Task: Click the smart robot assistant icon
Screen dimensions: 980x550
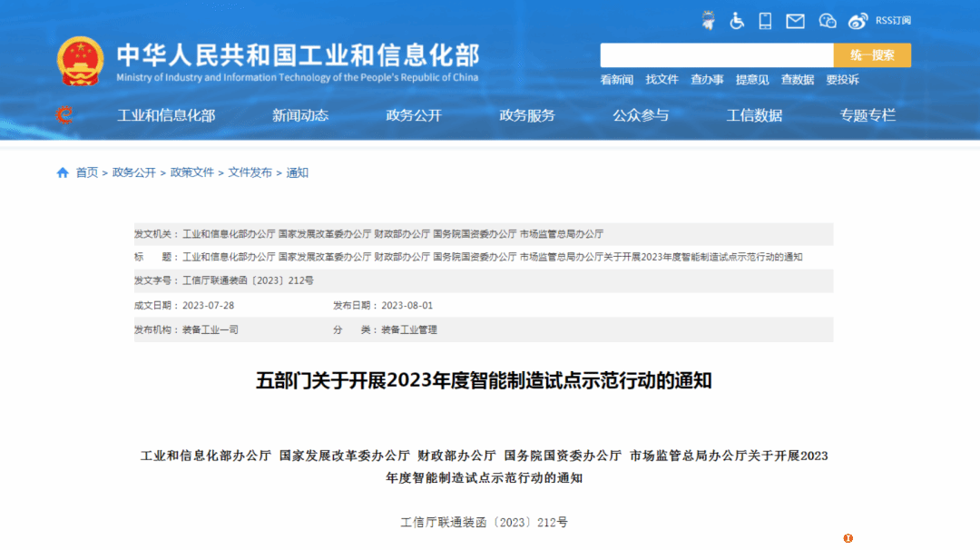Action: click(708, 20)
